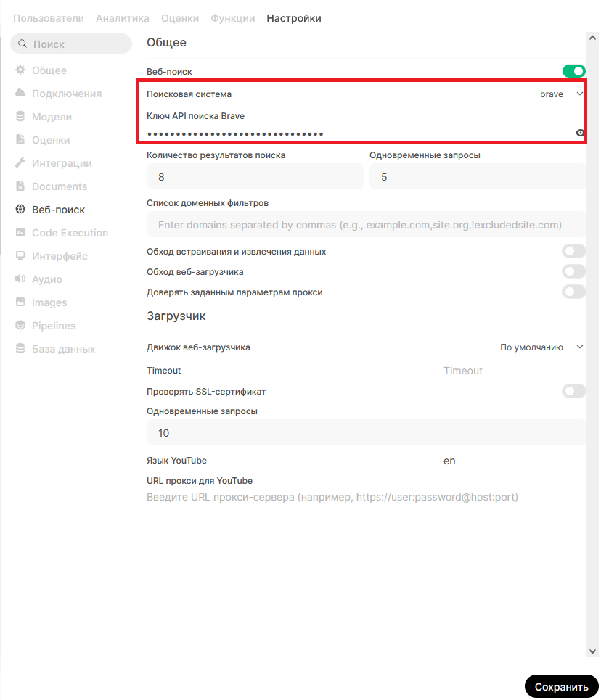Image resolution: width=601 pixels, height=700 pixels.
Task: Click the Список доменных фильтров input field
Action: (366, 225)
